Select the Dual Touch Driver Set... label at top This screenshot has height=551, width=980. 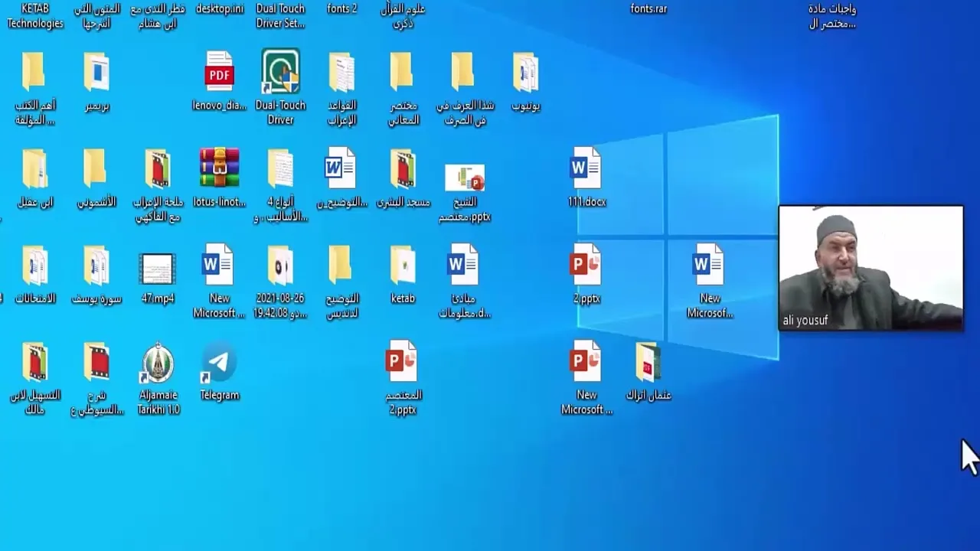click(x=280, y=16)
